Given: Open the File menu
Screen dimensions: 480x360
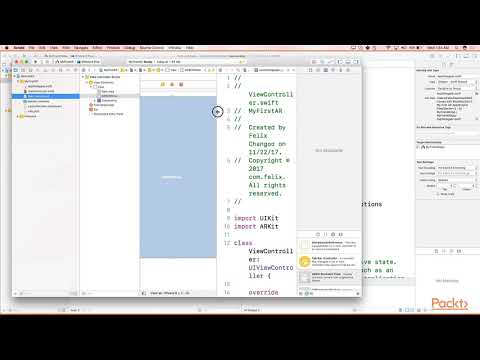Looking at the screenshot, I should 31,48.
